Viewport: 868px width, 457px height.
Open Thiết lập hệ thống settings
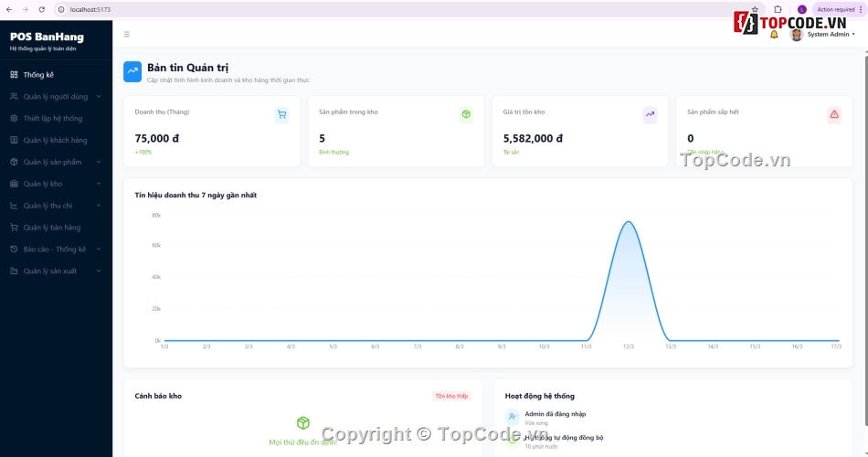[x=52, y=118]
